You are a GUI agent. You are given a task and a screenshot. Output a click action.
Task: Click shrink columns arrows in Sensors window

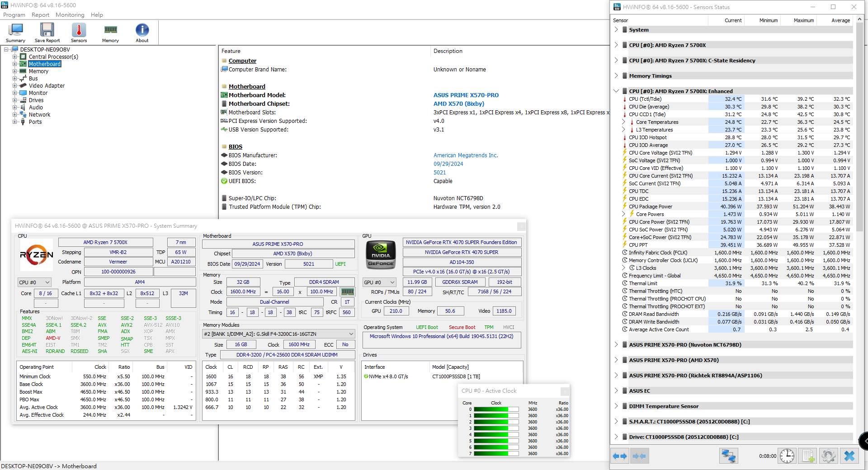click(639, 456)
